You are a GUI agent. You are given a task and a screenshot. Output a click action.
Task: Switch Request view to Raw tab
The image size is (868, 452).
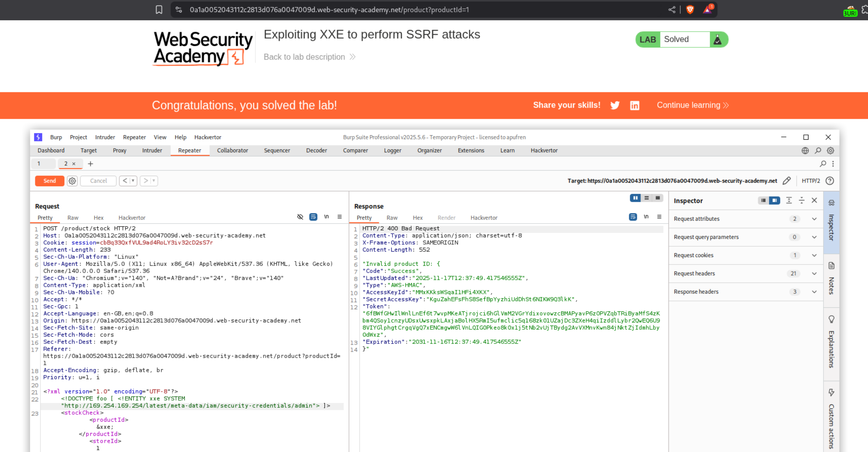pos(73,218)
